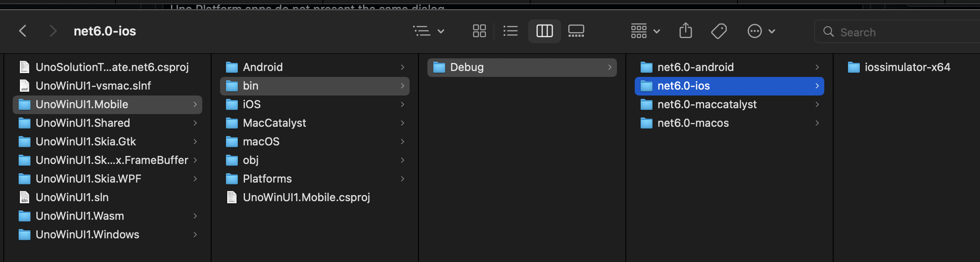Select gallery view mode
The image size is (980, 262).
click(x=577, y=31)
